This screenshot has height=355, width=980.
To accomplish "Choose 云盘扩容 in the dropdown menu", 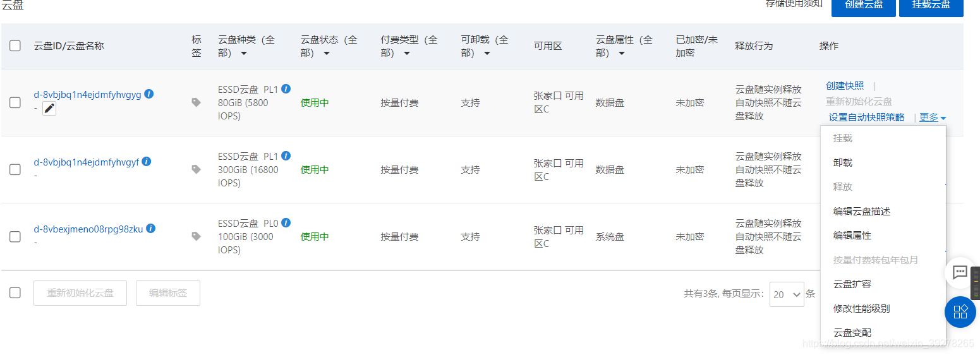I will [852, 284].
